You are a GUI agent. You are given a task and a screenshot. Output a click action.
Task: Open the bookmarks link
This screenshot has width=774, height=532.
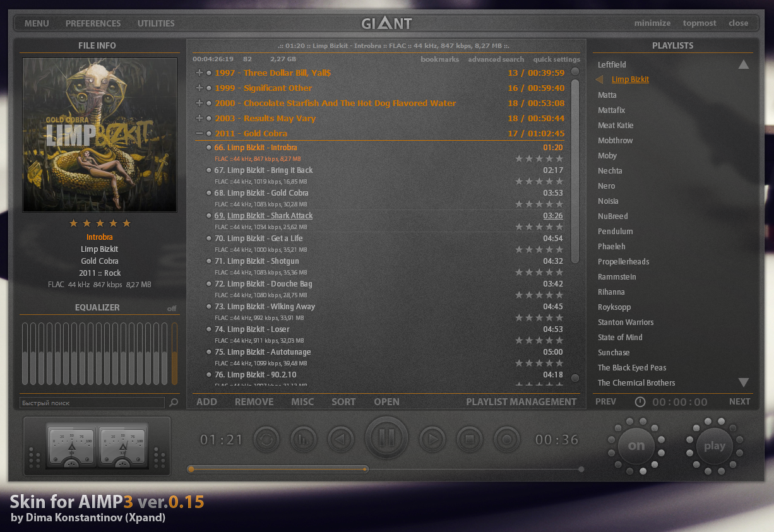click(x=440, y=59)
